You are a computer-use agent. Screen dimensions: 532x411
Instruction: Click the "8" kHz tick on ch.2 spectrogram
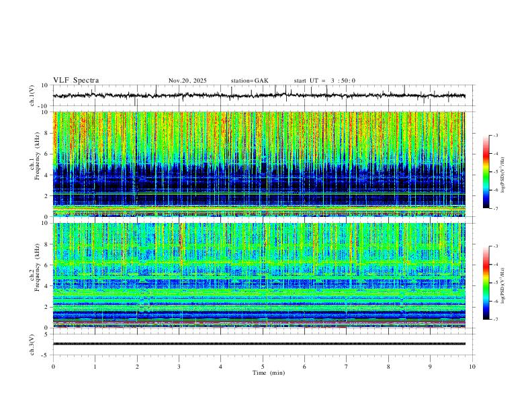coord(47,244)
